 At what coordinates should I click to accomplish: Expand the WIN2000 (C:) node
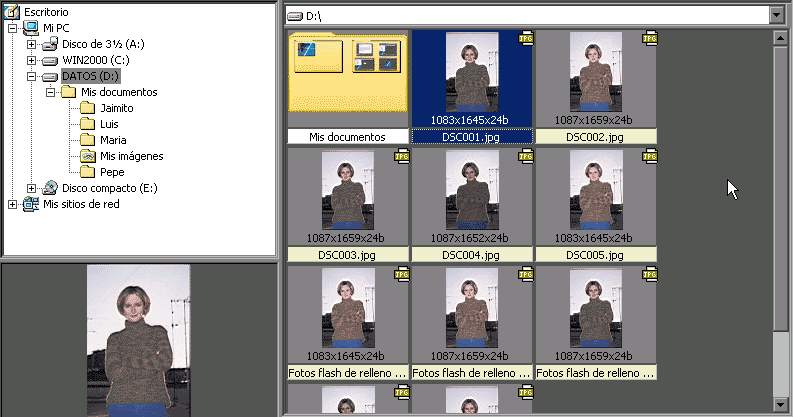tap(31, 61)
